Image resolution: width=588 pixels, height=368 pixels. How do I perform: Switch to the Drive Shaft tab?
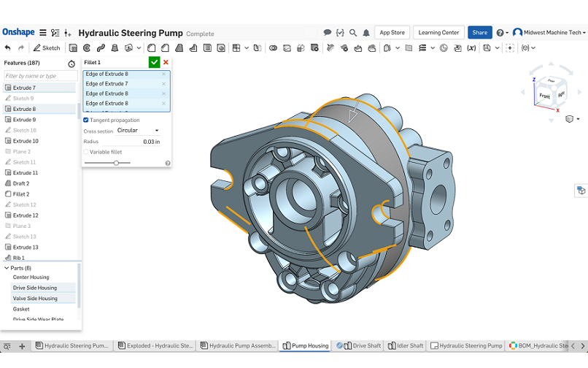(x=358, y=346)
